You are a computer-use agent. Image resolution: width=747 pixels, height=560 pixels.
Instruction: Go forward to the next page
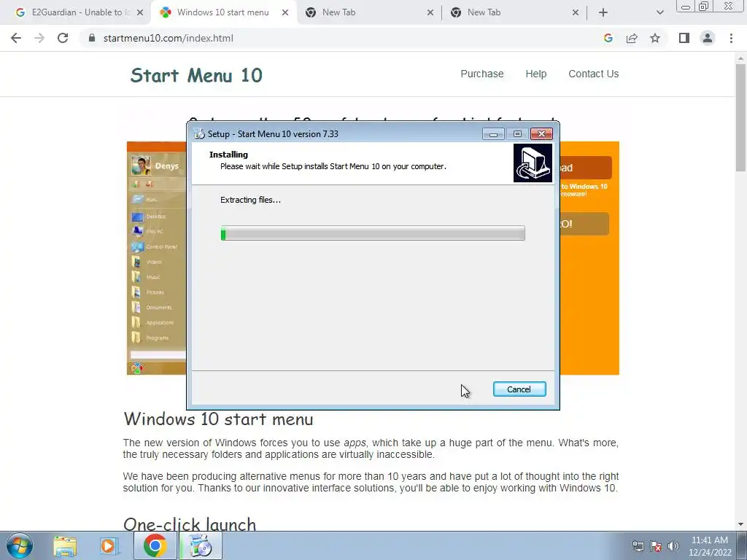click(39, 38)
